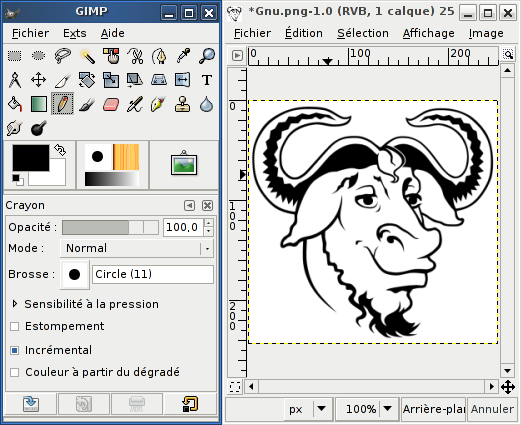The height and width of the screenshot is (425, 521).
Task: Open Fichier menu in GIMP toolbox
Action: pyautogui.click(x=30, y=33)
